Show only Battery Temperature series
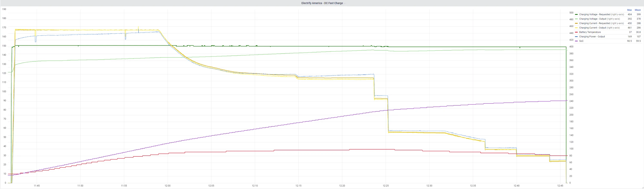Viewport: 644px width, 189px height. [590, 32]
